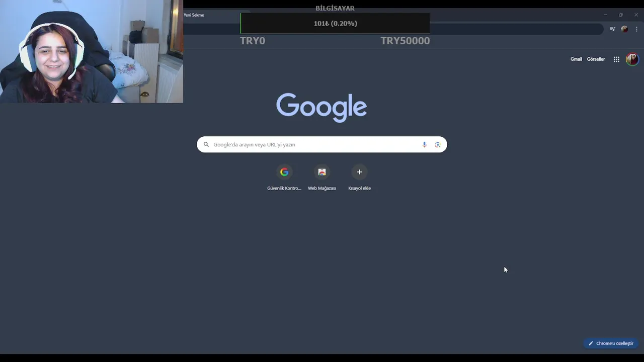Open Gmail link
Image resolution: width=644 pixels, height=362 pixels.
[x=576, y=59]
